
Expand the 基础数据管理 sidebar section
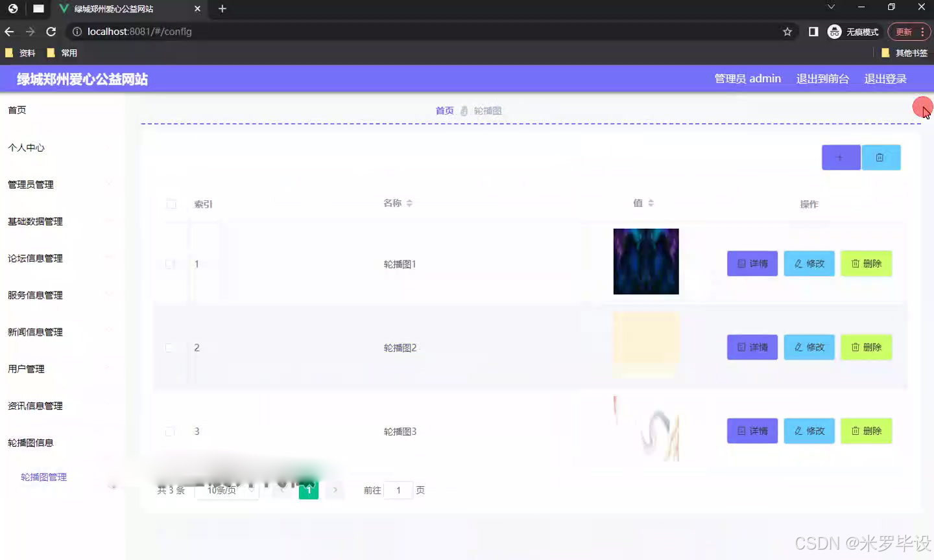click(x=34, y=221)
